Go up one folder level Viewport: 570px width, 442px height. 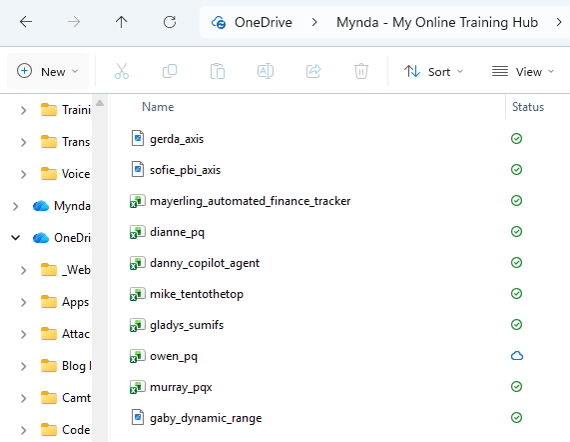[x=121, y=22]
